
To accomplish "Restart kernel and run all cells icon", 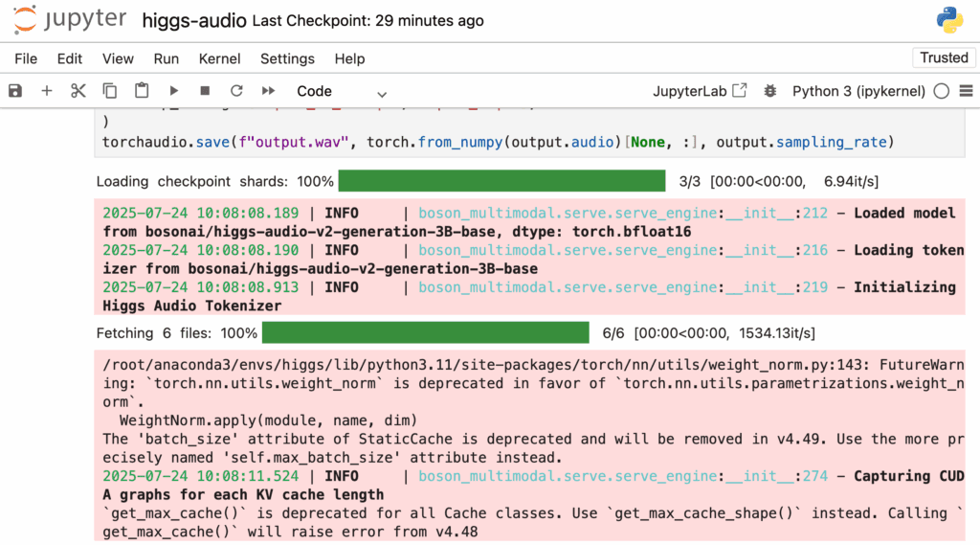I will tap(268, 91).
